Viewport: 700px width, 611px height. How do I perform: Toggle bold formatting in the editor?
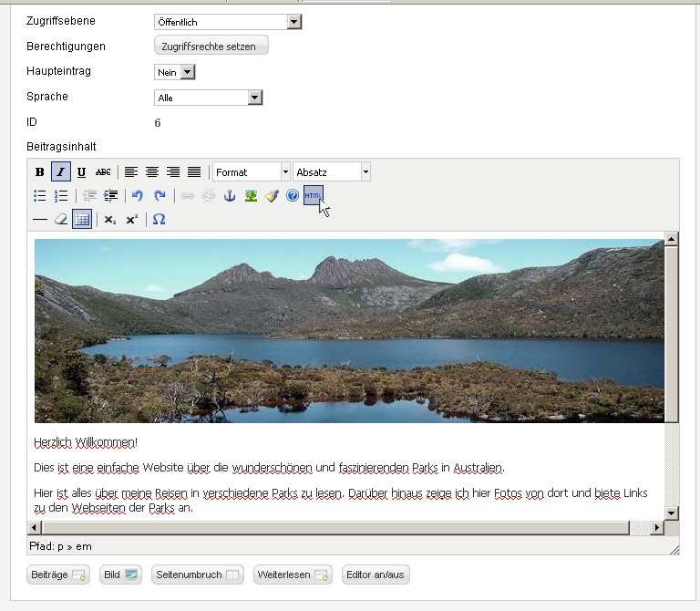point(39,171)
